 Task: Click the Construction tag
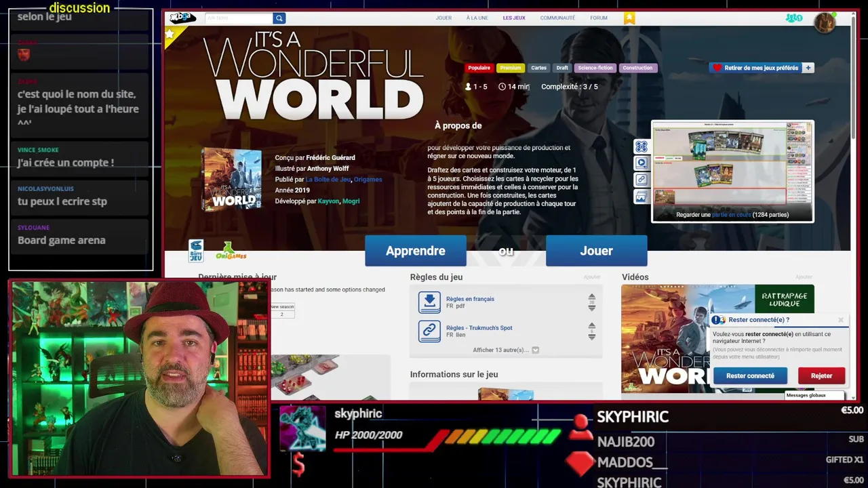click(637, 68)
